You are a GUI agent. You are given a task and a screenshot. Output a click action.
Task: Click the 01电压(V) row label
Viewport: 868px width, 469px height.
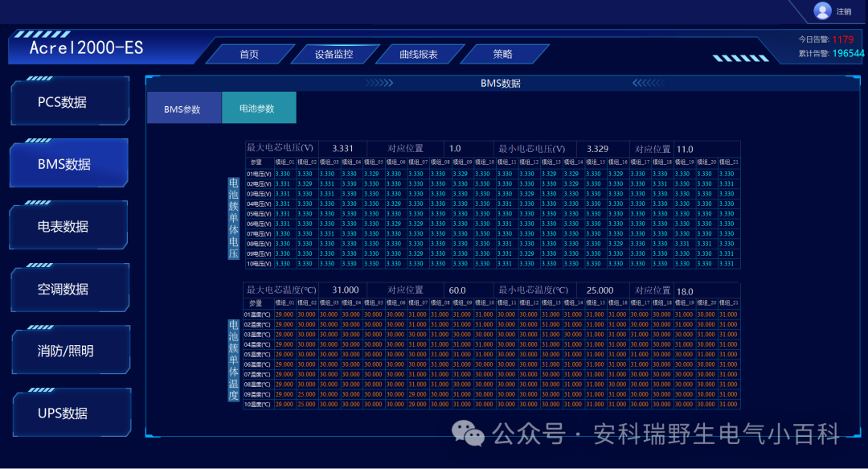point(259,174)
